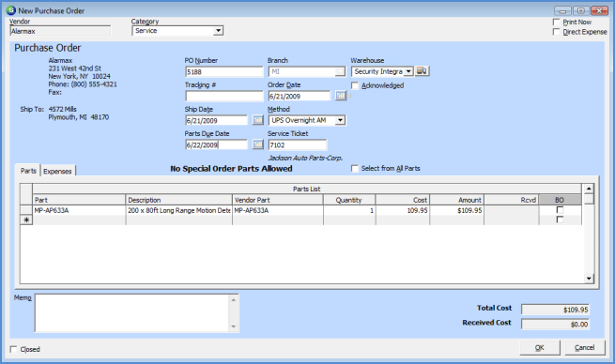This screenshot has height=364, width=615.
Task: Expand the shipping Method dropdown
Action: click(341, 120)
